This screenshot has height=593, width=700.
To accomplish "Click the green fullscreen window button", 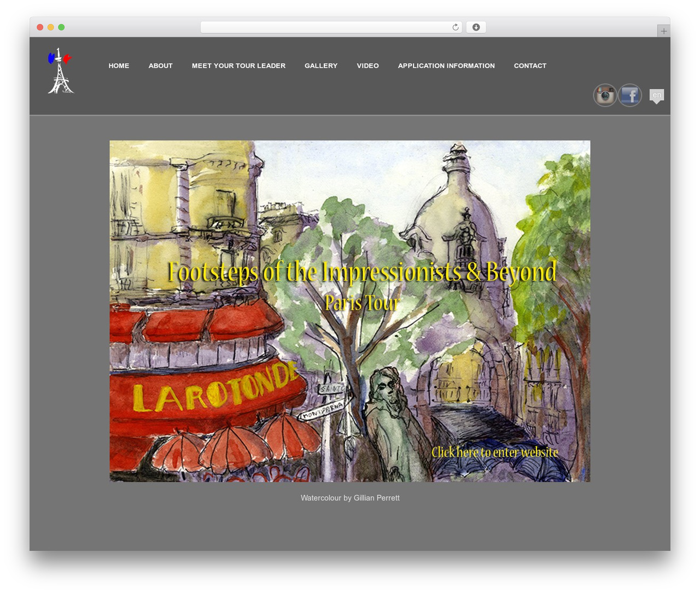I will click(x=61, y=27).
